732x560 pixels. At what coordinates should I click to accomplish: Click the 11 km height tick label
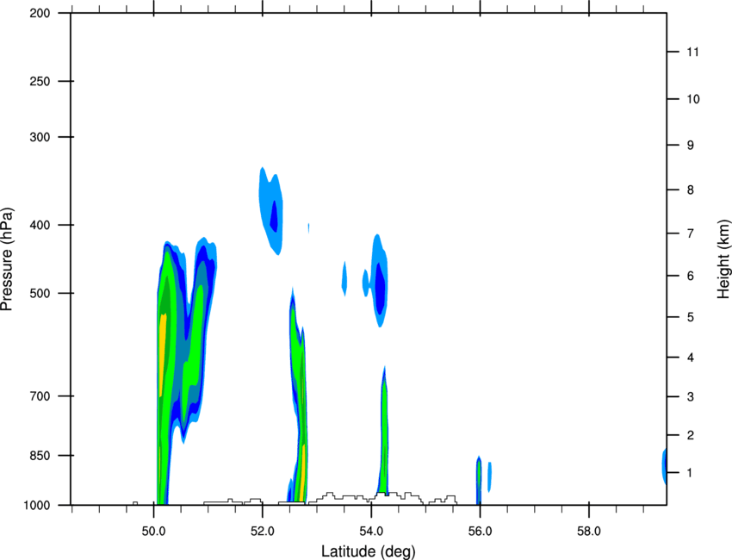point(693,52)
